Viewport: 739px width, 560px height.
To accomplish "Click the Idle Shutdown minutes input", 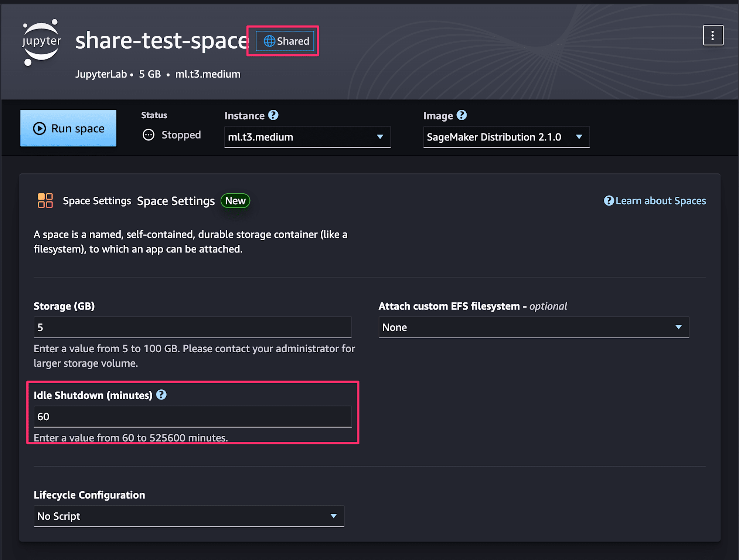I will 193,417.
